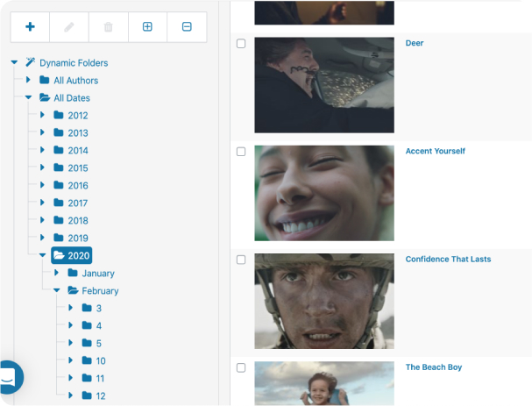Click the 2015 folder icon
The height and width of the screenshot is (406, 532).
click(59, 167)
